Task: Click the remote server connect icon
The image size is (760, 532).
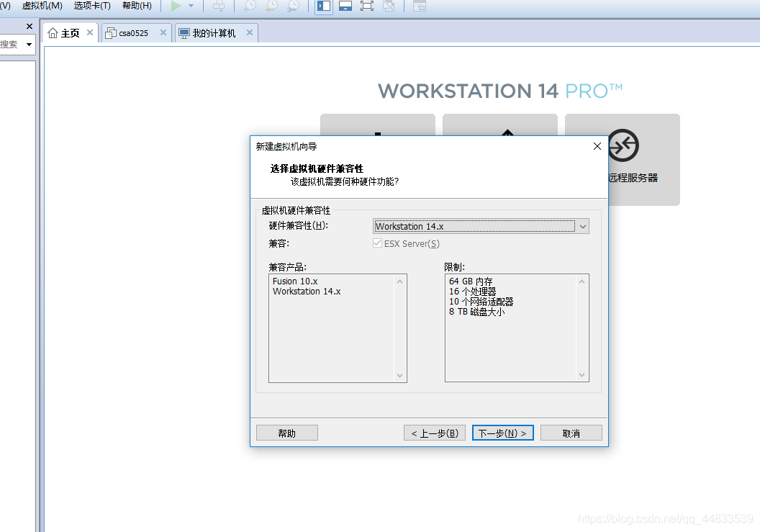Action: pyautogui.click(x=623, y=145)
